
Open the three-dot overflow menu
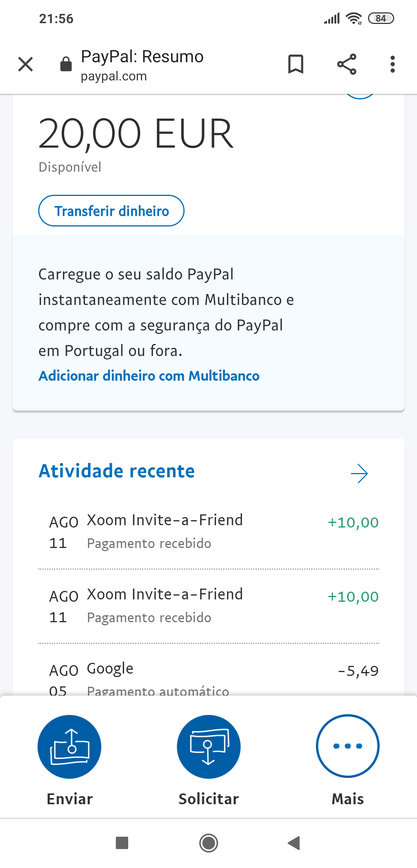(392, 64)
